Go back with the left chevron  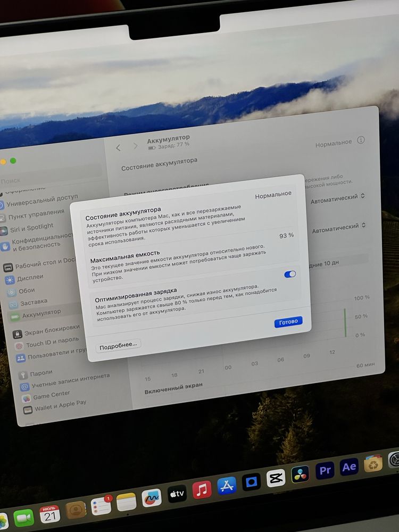[118, 147]
